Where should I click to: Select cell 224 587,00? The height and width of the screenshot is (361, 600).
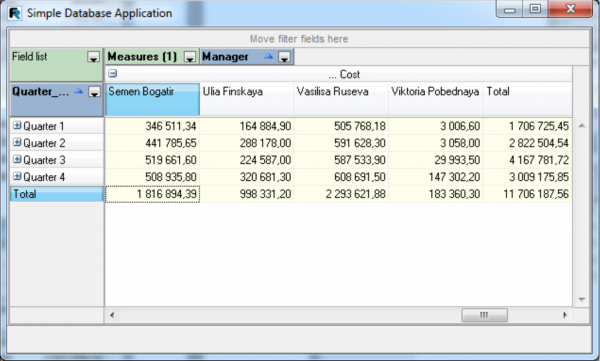pos(247,160)
